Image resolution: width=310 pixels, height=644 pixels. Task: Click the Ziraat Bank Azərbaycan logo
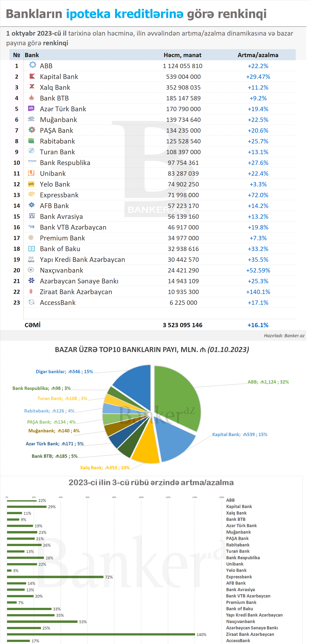31,291
